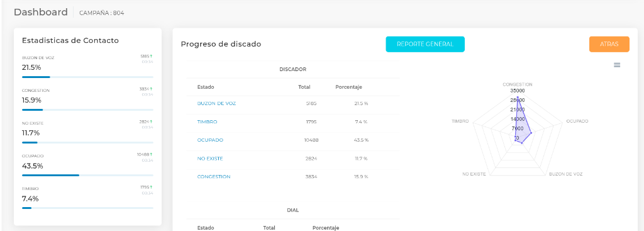Click the 43.5 % percentage cell
644x231 pixels.
[x=362, y=140]
